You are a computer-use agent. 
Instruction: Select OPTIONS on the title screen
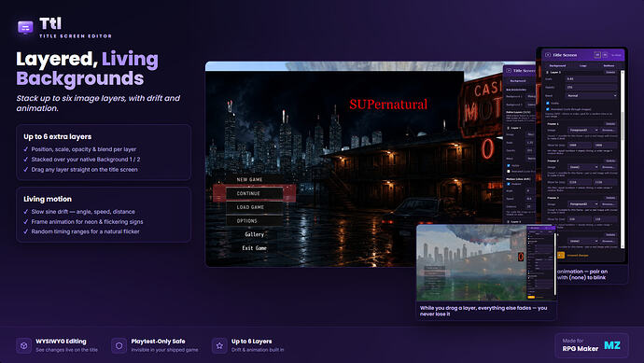click(254, 221)
